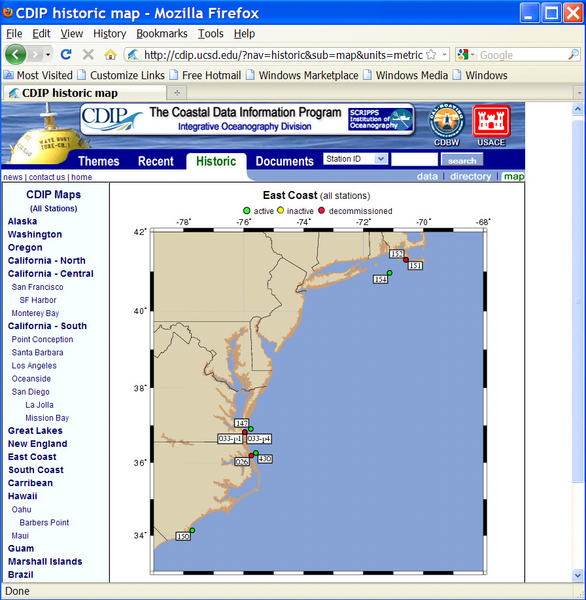Switch to the Documents tab
The height and width of the screenshot is (600, 586).
pyautogui.click(x=284, y=161)
